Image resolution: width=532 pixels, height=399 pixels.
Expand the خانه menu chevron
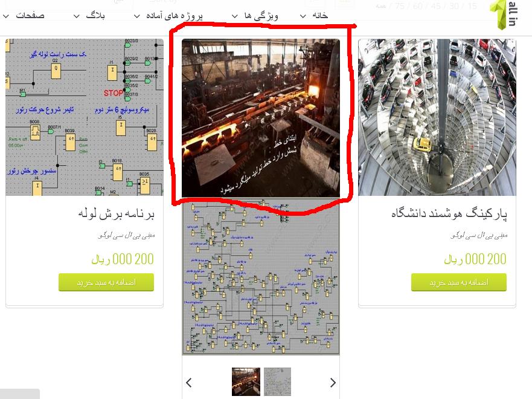tap(303, 16)
